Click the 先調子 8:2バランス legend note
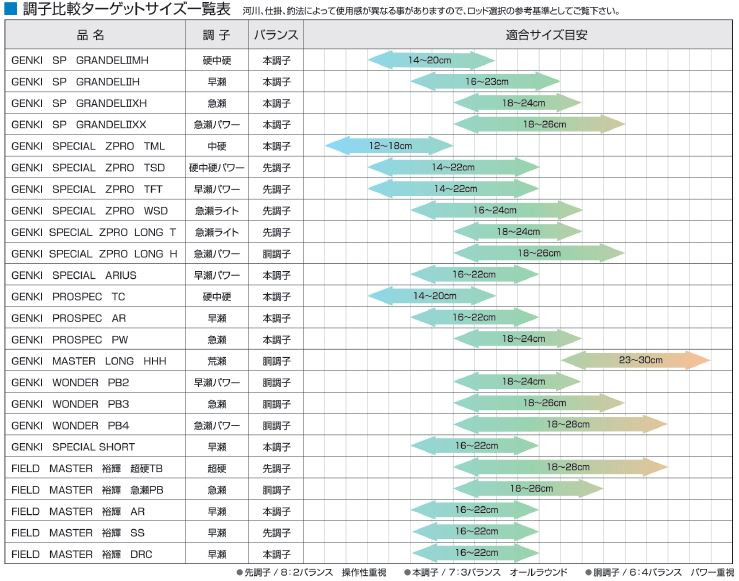The width and height of the screenshot is (739, 581). point(312,573)
